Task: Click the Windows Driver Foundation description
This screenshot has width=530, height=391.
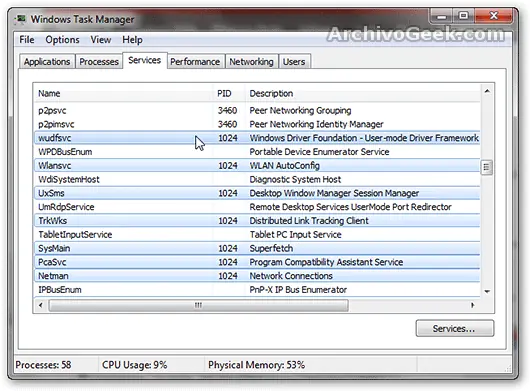Action: (364, 138)
